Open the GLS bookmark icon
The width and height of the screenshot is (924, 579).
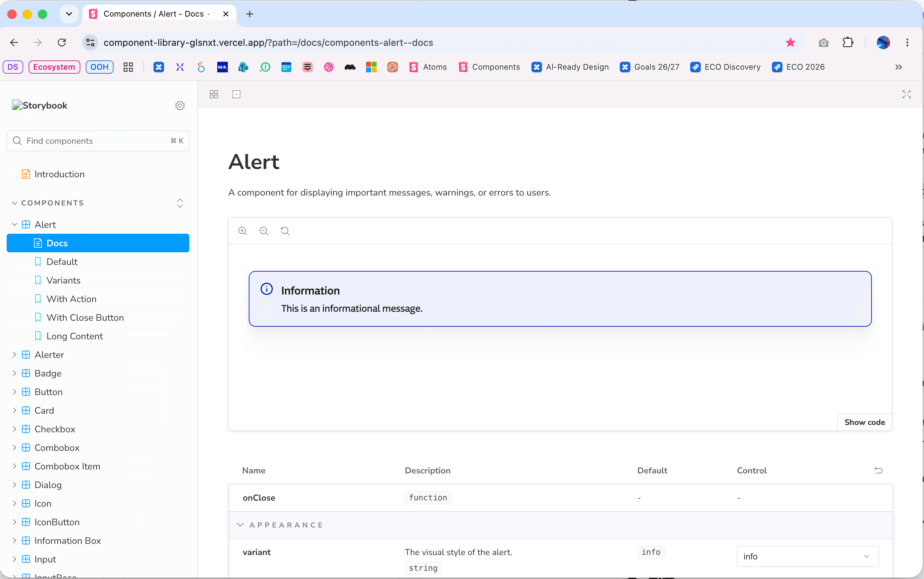pos(222,67)
